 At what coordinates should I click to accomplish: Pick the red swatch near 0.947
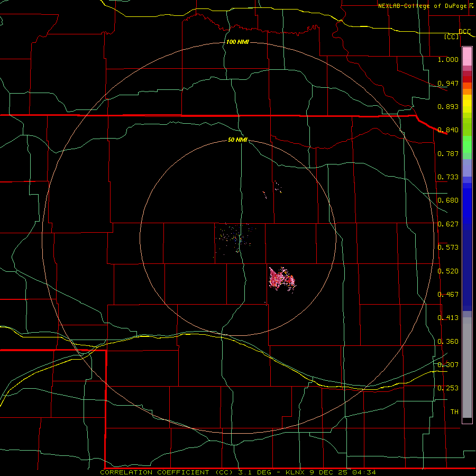[x=467, y=79]
